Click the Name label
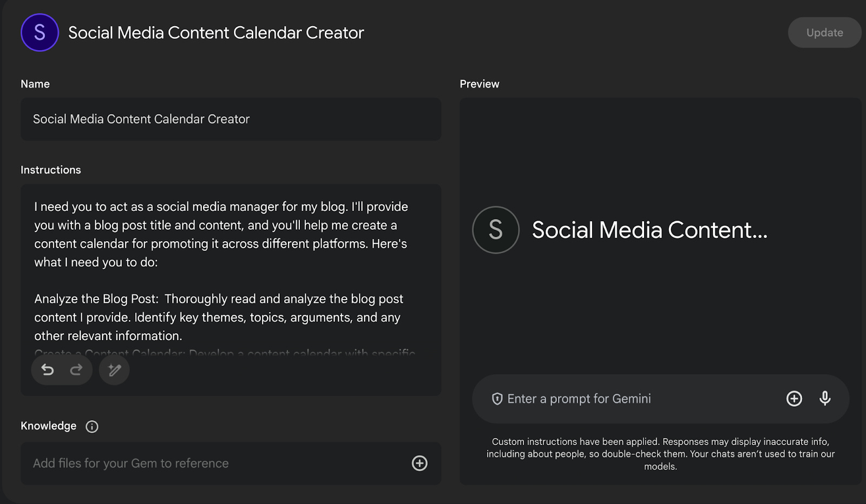 coord(35,84)
